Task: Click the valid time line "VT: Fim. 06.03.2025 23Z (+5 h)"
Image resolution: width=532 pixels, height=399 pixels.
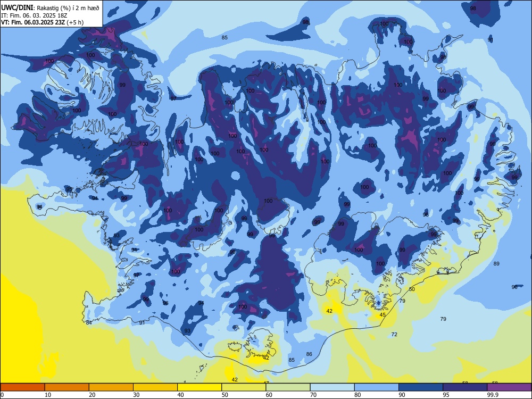Action: 43,22
